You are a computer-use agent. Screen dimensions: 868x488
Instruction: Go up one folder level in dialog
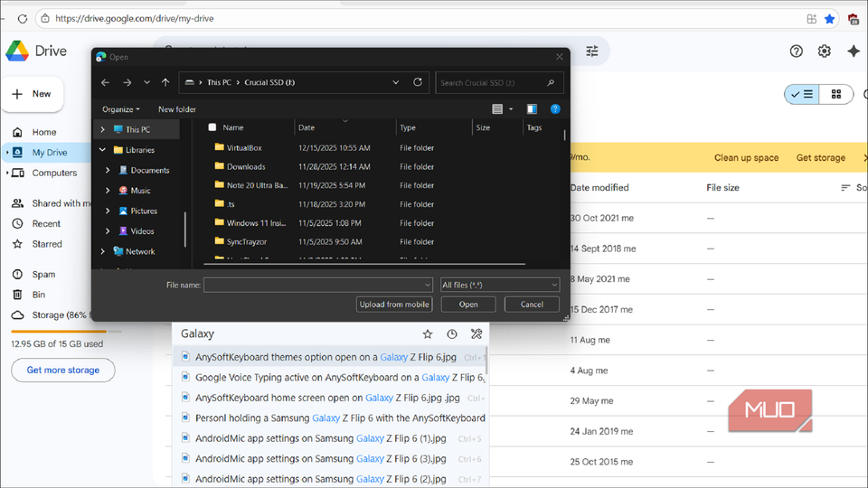pos(165,82)
